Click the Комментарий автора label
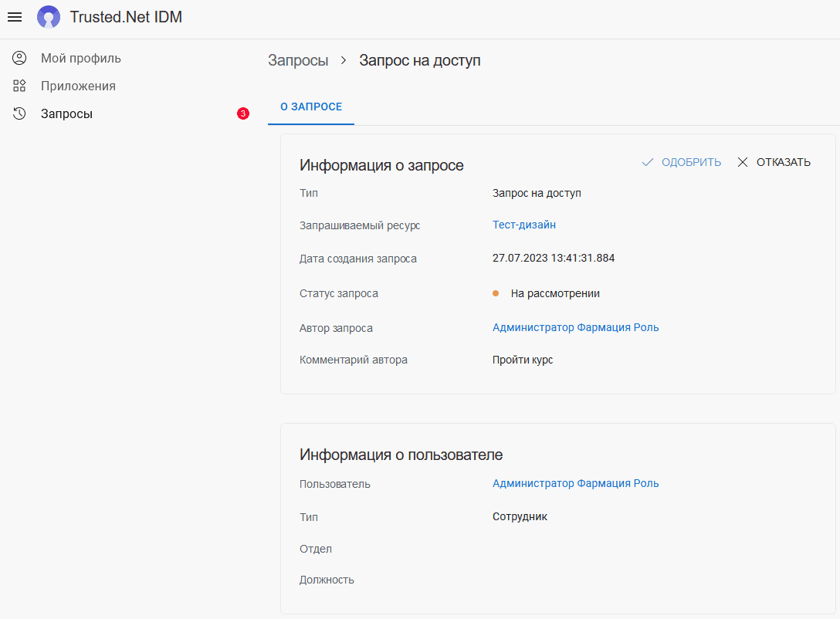 (x=353, y=360)
